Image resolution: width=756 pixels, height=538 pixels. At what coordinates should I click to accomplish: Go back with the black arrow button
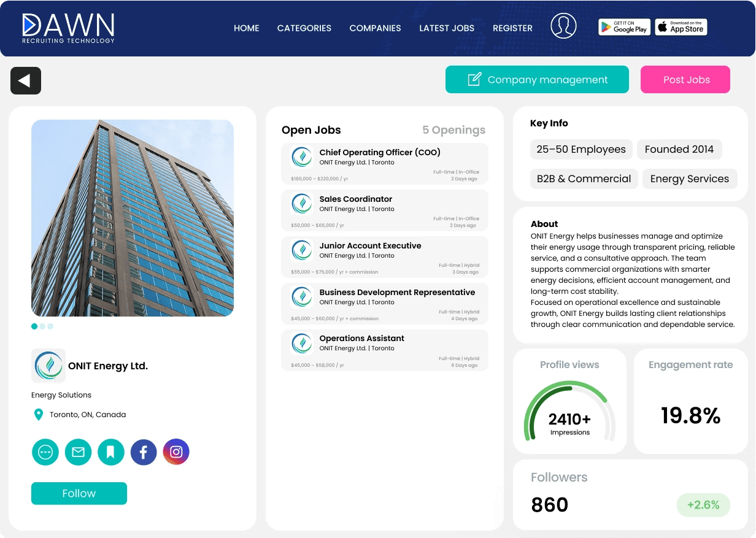[26, 80]
